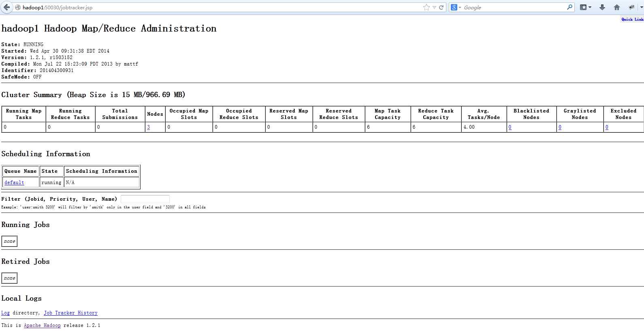644x331 pixels.
Task: Click the Retired Jobs none box
Action: click(x=9, y=278)
